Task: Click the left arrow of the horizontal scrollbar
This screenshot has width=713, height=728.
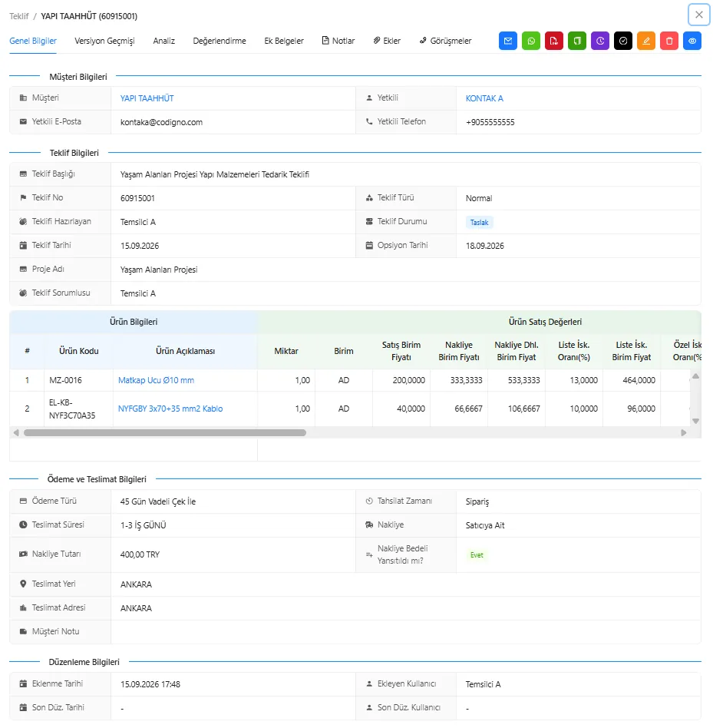Action: click(16, 432)
